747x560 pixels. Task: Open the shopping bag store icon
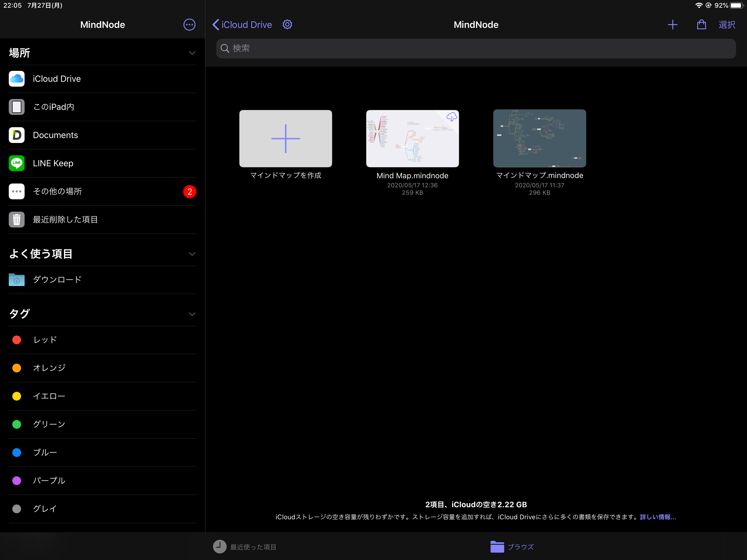point(701,25)
